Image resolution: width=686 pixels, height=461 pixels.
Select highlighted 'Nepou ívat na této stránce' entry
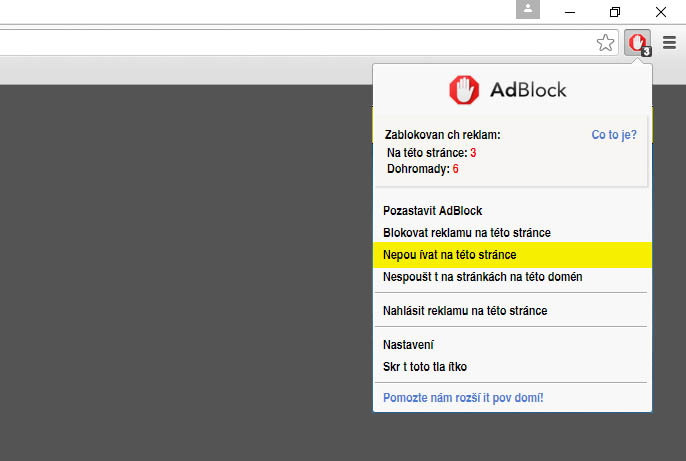point(512,255)
